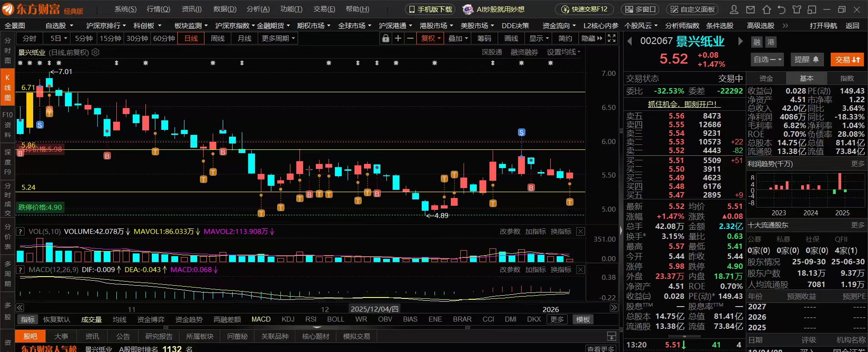Open the 分析(A) menu
This screenshot has width=868, height=352.
[258, 9]
